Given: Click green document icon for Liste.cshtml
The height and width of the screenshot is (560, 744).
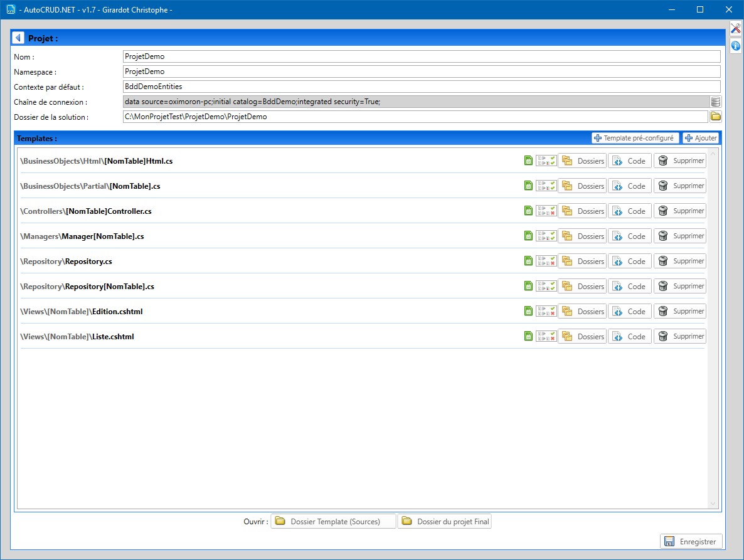Looking at the screenshot, I should tap(528, 337).
